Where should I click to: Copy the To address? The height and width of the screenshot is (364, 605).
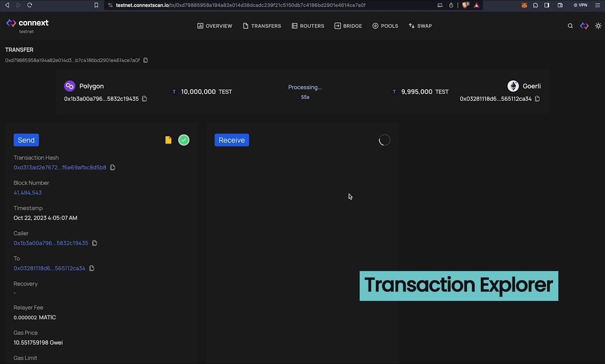[92, 268]
